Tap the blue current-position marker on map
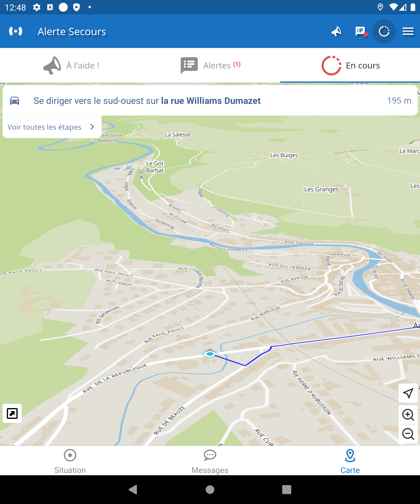The height and width of the screenshot is (504, 420). (x=210, y=354)
